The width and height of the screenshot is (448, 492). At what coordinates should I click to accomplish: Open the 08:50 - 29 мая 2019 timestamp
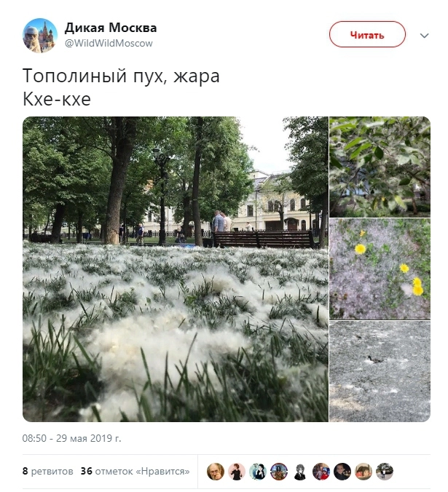pyautogui.click(x=71, y=438)
